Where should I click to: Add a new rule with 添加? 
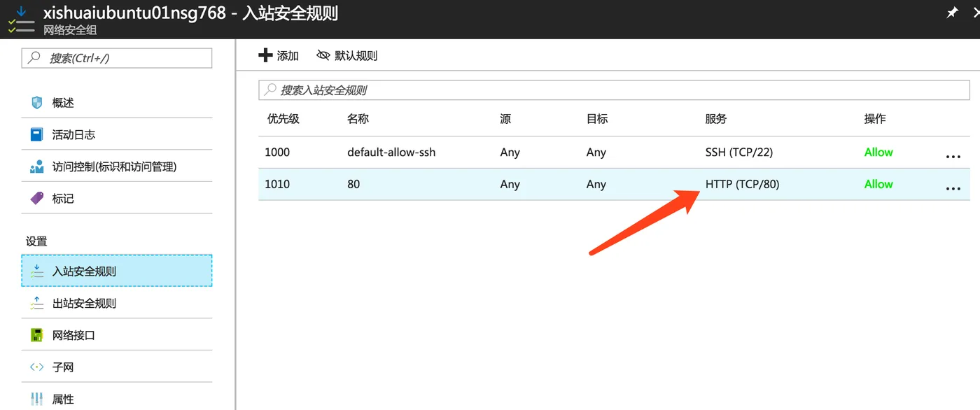click(279, 55)
